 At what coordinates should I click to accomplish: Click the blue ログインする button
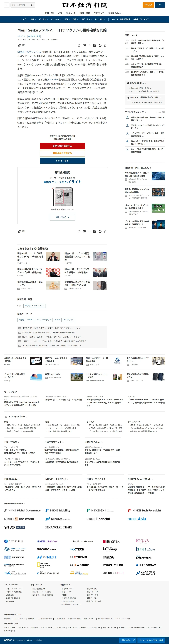pyautogui.click(x=62, y=161)
